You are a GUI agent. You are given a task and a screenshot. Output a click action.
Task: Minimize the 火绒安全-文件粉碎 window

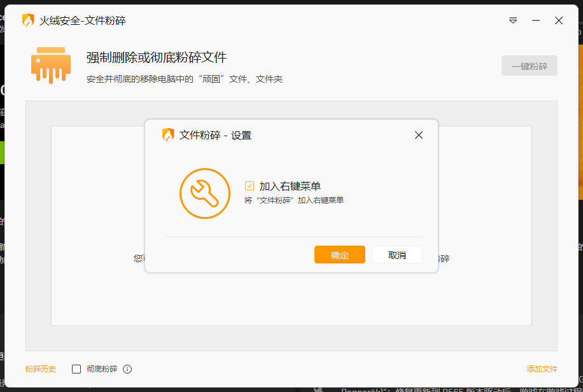pyautogui.click(x=536, y=20)
